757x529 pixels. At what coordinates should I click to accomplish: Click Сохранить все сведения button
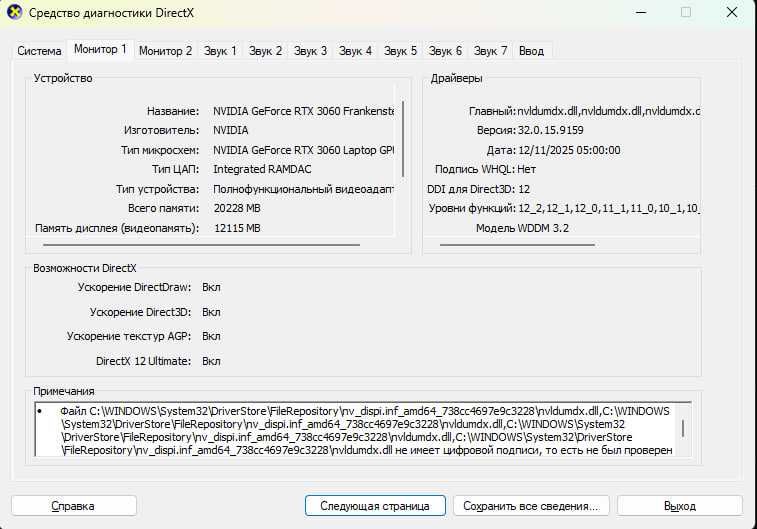pos(531,506)
